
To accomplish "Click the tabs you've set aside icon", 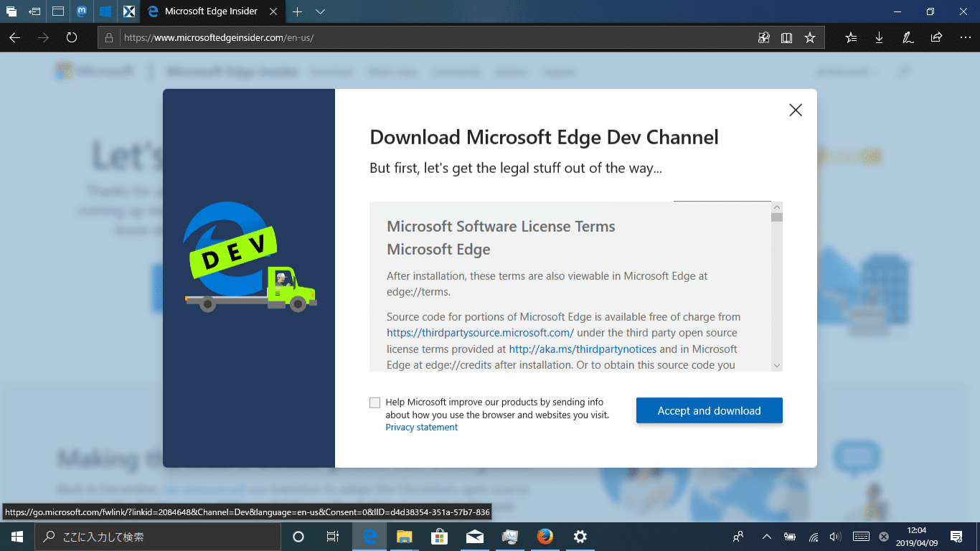I will pyautogui.click(x=11, y=11).
